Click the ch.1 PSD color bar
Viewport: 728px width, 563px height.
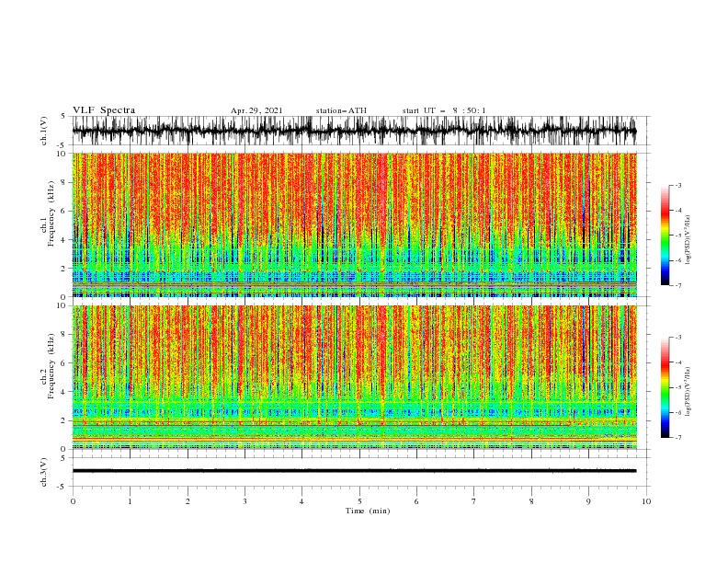tap(665, 236)
